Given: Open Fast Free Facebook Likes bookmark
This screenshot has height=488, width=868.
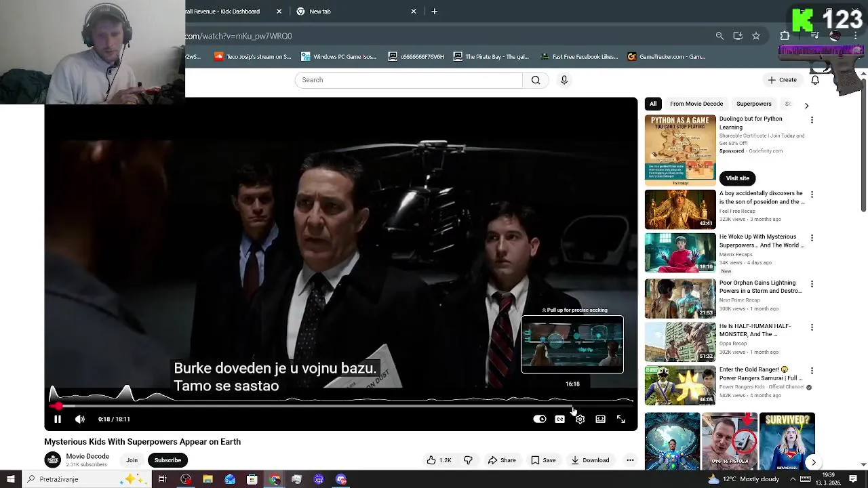Looking at the screenshot, I should [579, 57].
